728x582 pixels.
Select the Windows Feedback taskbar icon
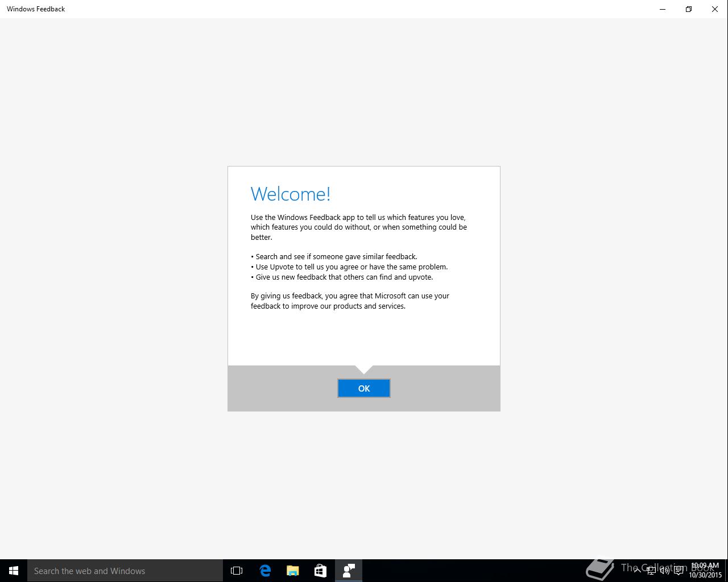(x=349, y=571)
